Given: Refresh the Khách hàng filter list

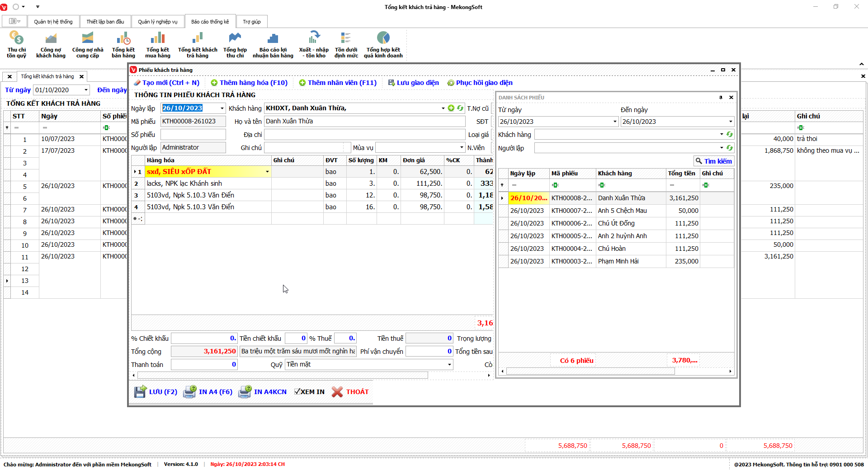Looking at the screenshot, I should pos(729,135).
